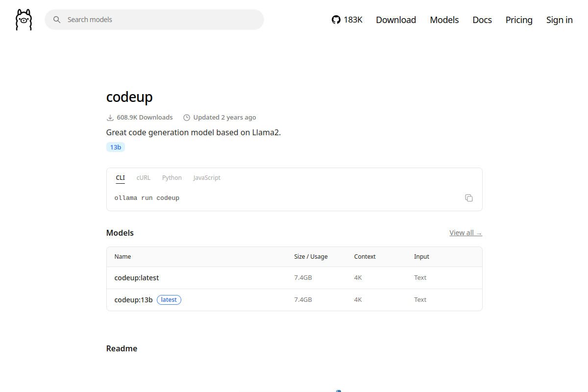Click the Size / Usage column header
The width and height of the screenshot is (588, 392).
[311, 257]
